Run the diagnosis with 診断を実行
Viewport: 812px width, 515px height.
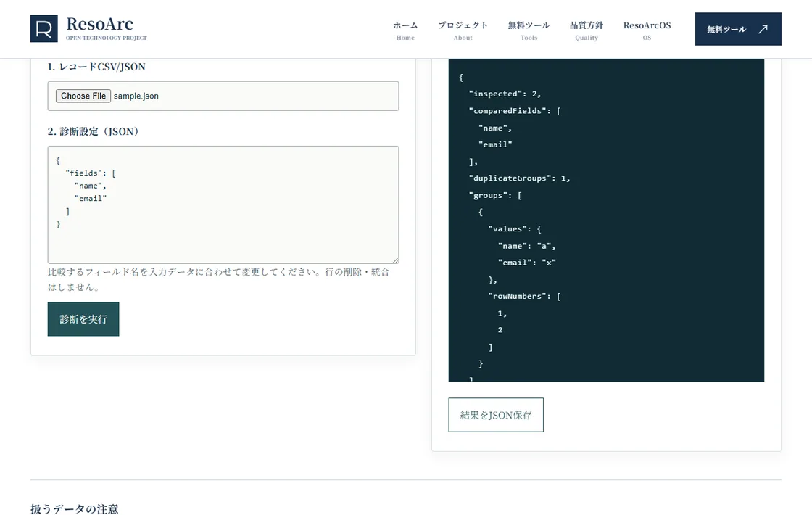click(x=83, y=319)
